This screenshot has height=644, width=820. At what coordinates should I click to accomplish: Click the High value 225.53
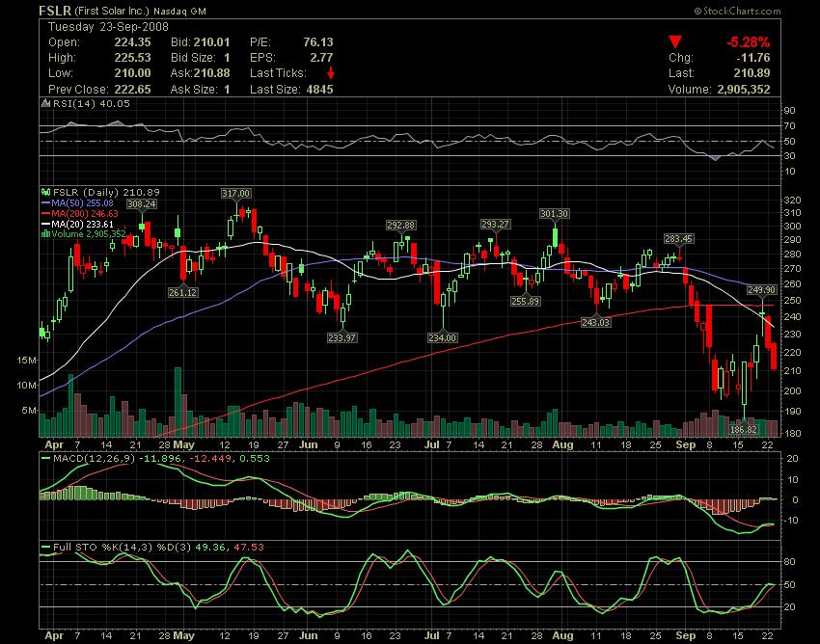point(133,58)
